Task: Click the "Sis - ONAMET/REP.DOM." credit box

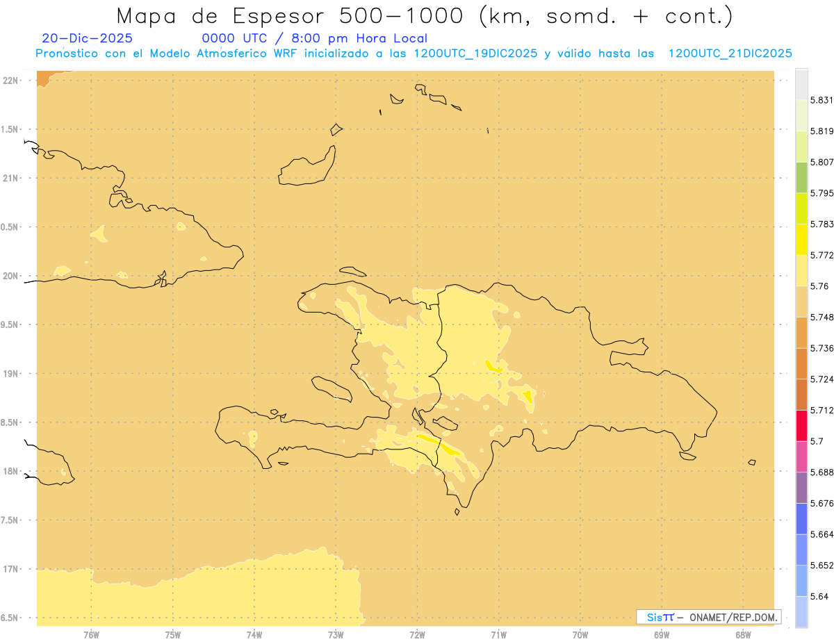Action: [x=708, y=617]
